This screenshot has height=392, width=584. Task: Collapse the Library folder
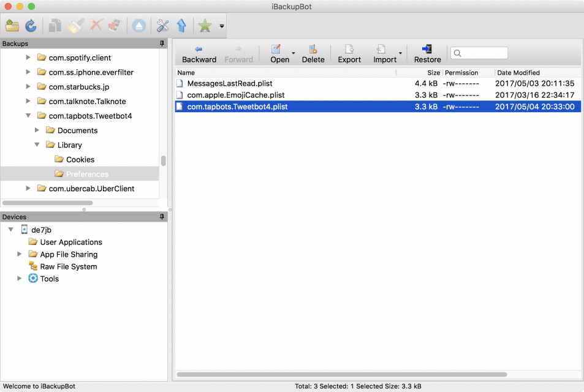pos(37,145)
